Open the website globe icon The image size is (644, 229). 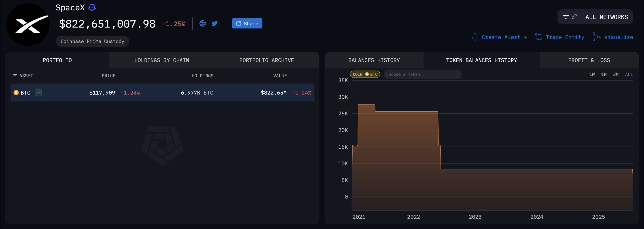click(203, 24)
